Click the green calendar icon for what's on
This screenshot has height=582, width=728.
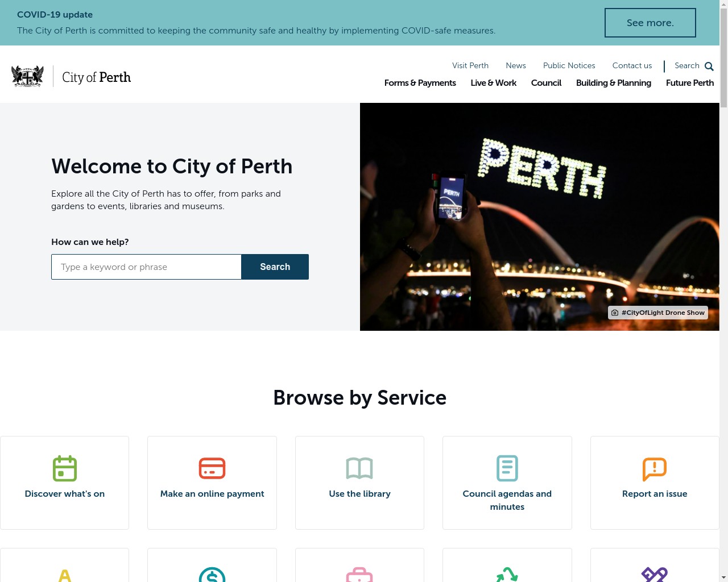coord(65,468)
